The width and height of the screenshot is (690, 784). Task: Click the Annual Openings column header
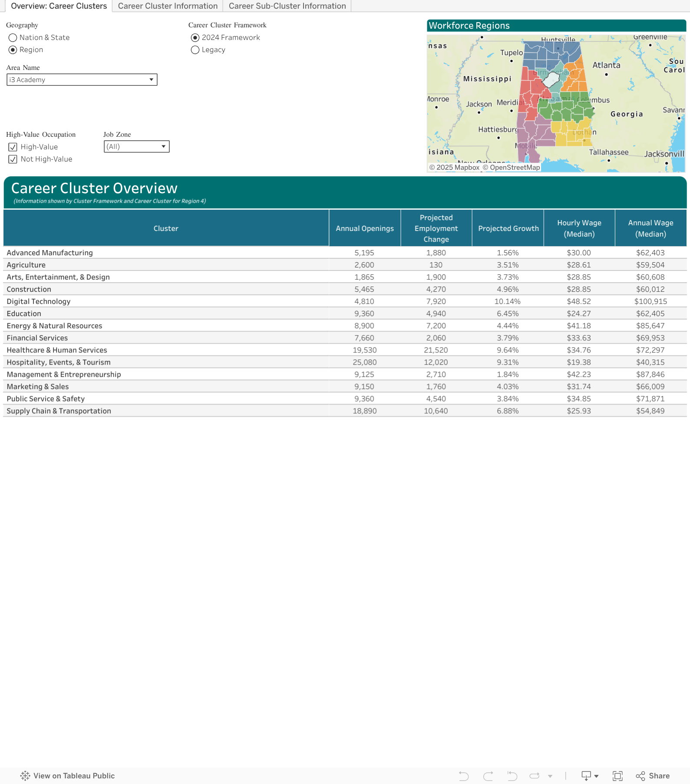tap(365, 228)
